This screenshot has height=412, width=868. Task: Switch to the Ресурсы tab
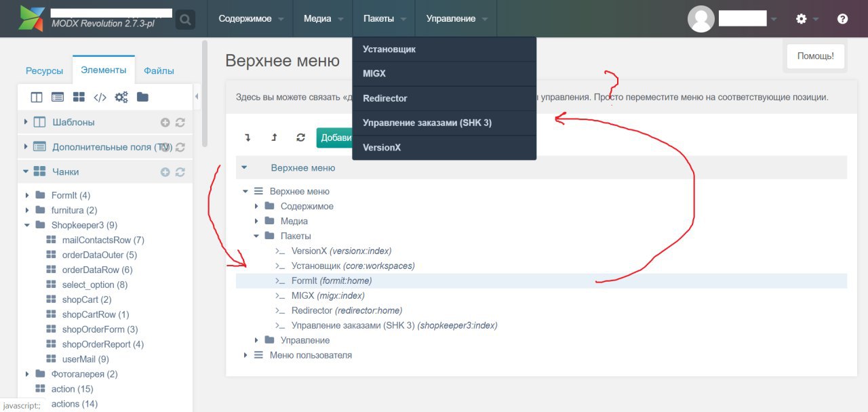(44, 70)
